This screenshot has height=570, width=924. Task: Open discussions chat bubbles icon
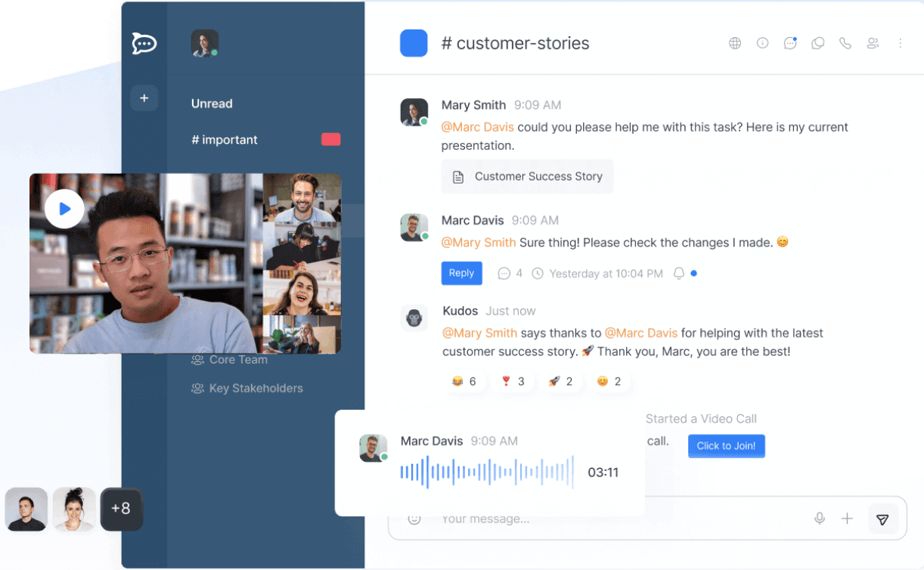(x=817, y=43)
